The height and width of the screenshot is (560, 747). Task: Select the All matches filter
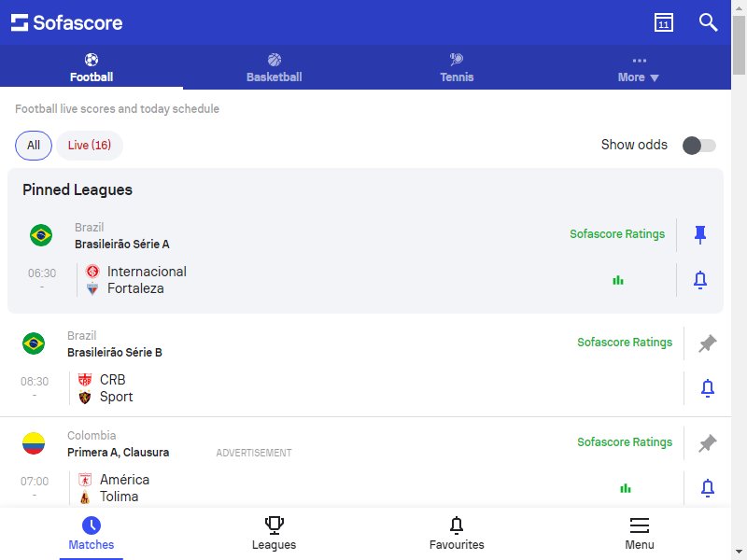(x=34, y=146)
